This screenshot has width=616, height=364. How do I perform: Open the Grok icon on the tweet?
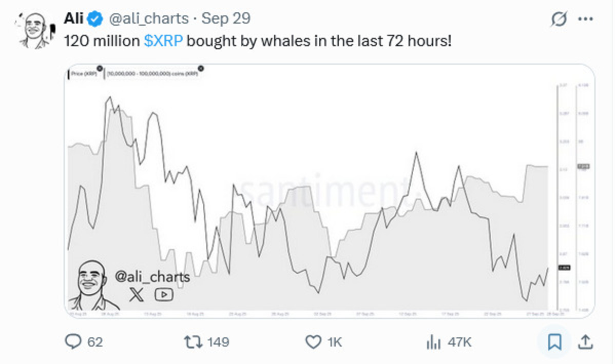pyautogui.click(x=559, y=19)
